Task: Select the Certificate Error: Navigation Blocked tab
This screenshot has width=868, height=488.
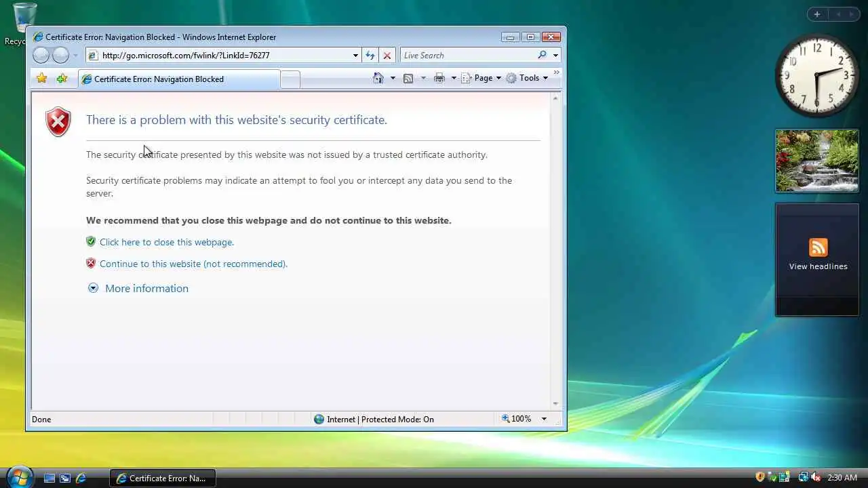Action: (179, 79)
